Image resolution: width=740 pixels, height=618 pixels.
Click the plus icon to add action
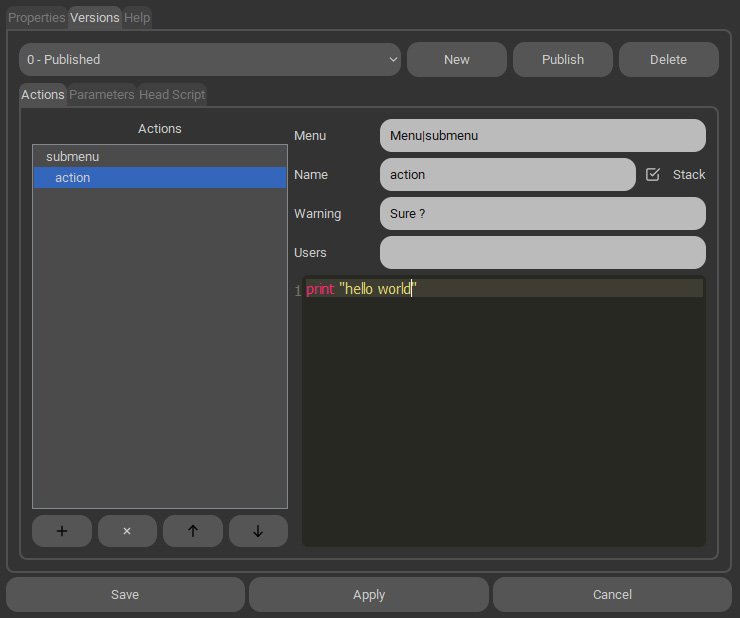61,531
